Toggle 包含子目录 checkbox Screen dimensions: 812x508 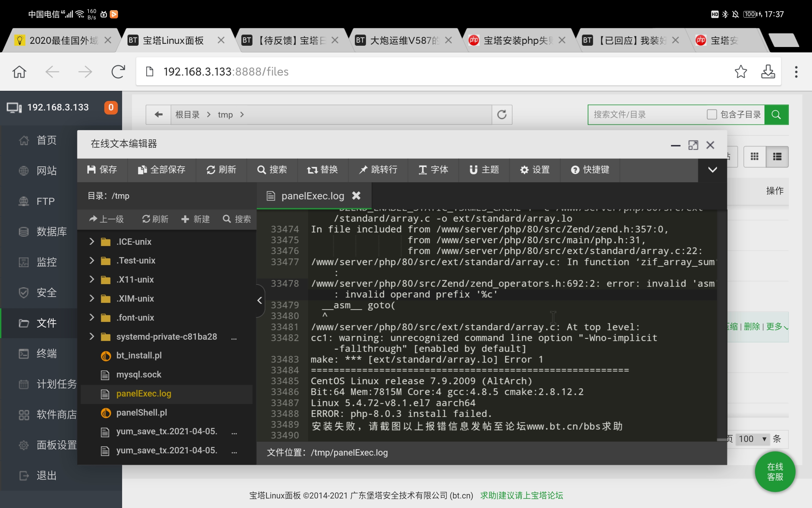coord(711,115)
